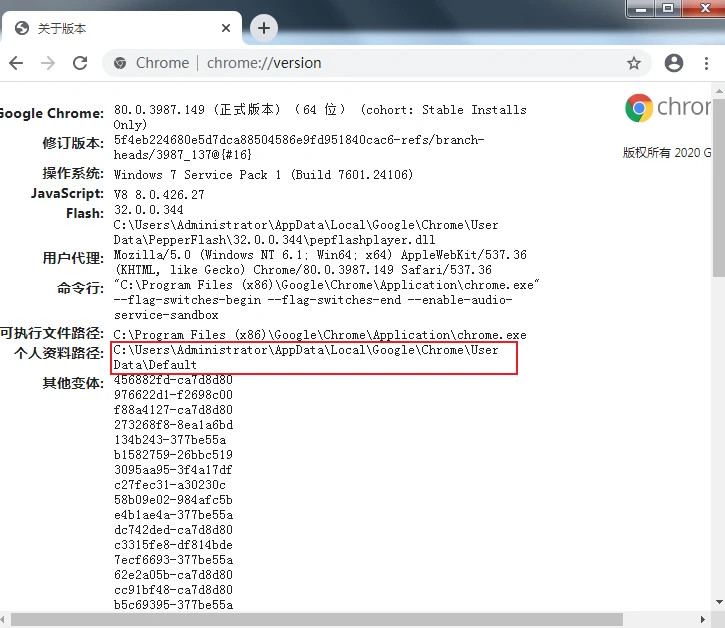Click variation dc742ded-ca7d8d80
Screen dimensions: 725x628
click(x=173, y=530)
